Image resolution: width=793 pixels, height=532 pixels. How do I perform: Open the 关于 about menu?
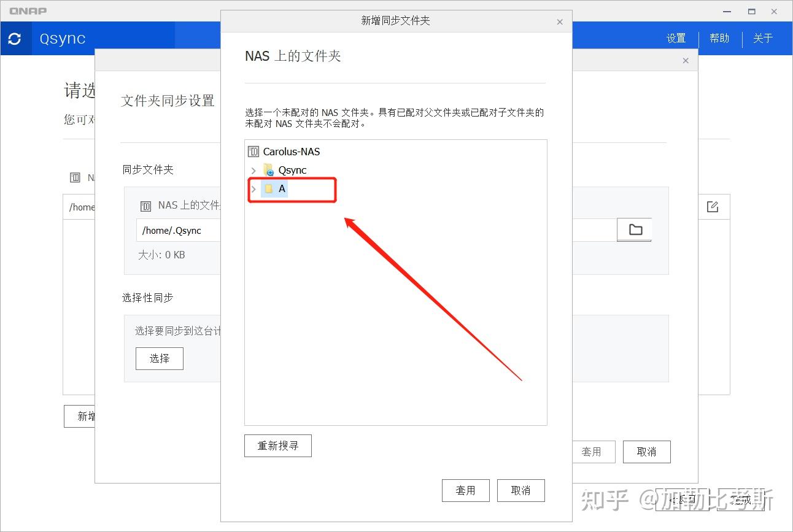point(763,38)
